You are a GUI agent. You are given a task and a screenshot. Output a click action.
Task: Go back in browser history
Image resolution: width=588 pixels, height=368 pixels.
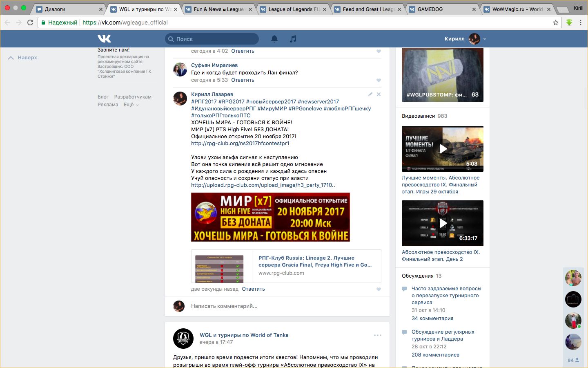pyautogui.click(x=7, y=22)
